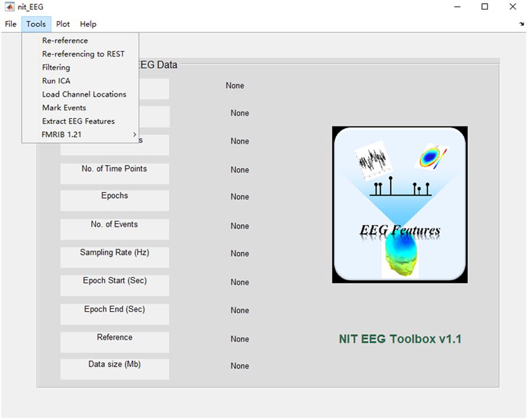Image resolution: width=528 pixels, height=420 pixels.
Task: Click the No. of Events label
Action: 114,229
